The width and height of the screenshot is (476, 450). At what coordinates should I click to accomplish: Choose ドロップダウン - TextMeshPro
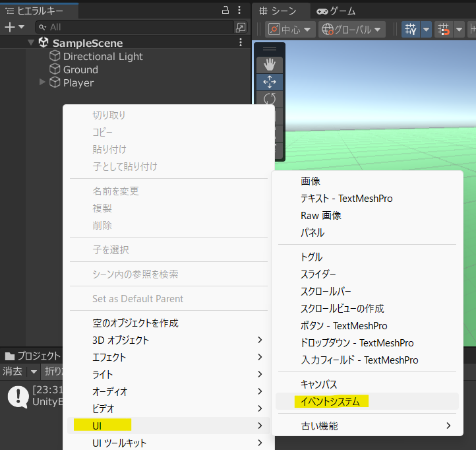tap(367, 343)
